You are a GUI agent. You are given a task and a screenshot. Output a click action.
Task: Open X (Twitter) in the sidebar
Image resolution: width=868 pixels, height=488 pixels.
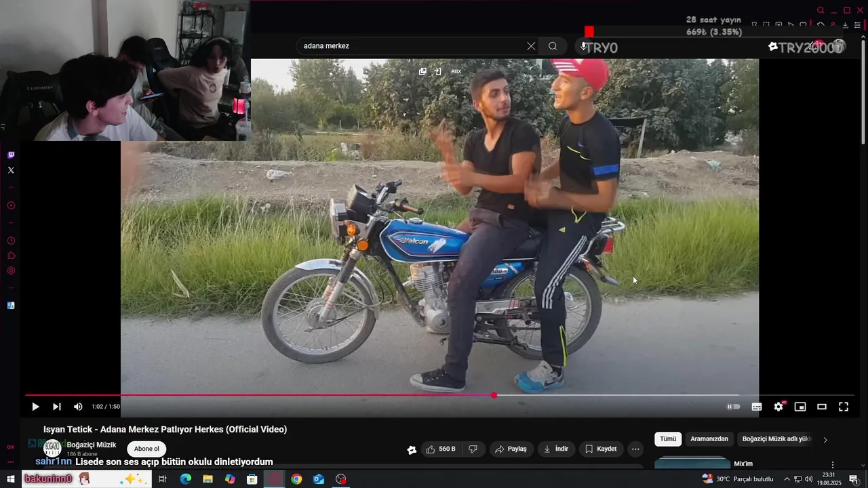point(11,170)
